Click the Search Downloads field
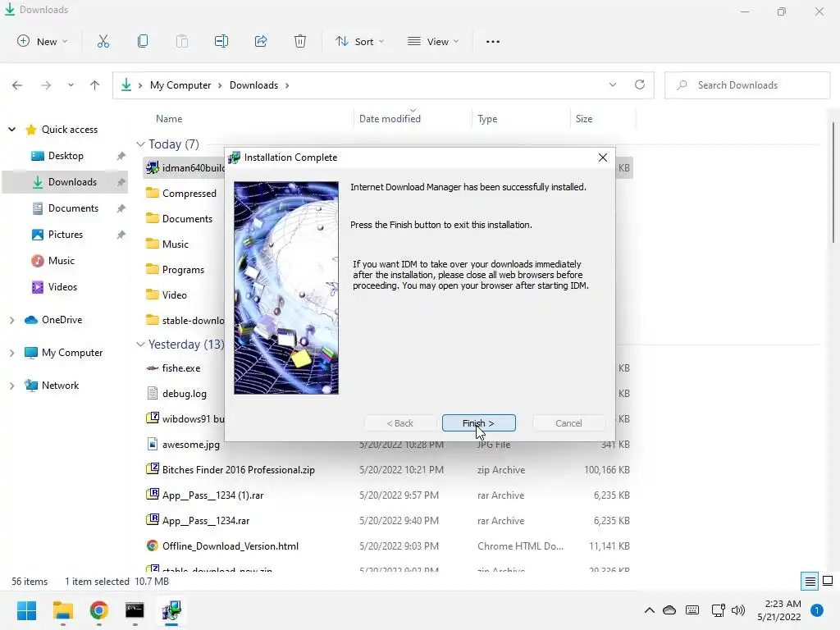 click(747, 85)
